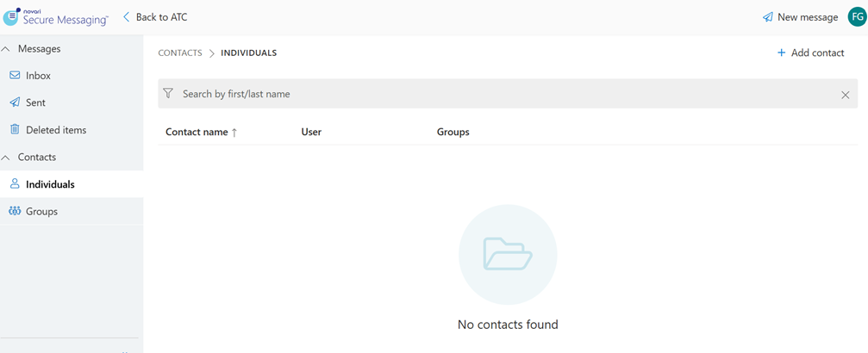
Task: Click the paper plane icon next to New message
Action: pos(768,17)
